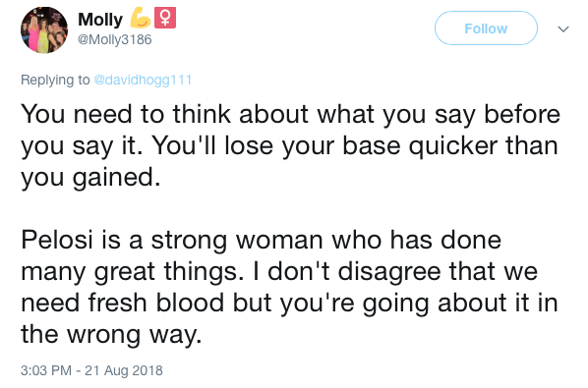The height and width of the screenshot is (388, 588).
Task: Click the words "you gained." in tweet
Action: 90,178
